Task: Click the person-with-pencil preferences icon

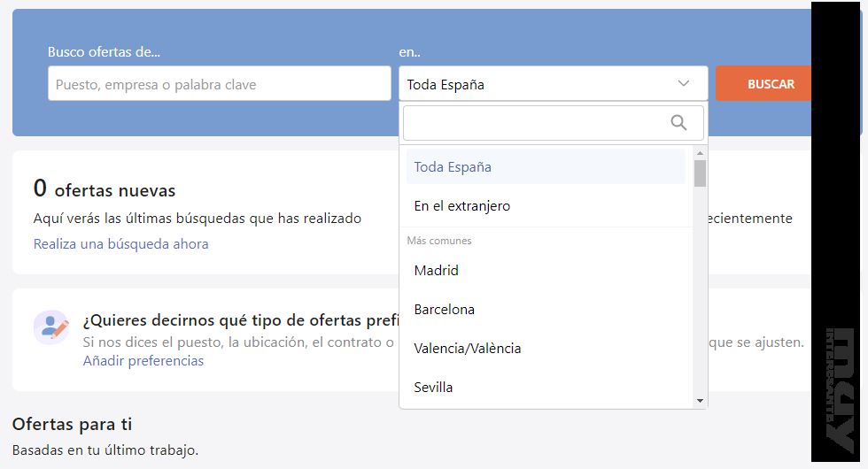Action: [51, 327]
